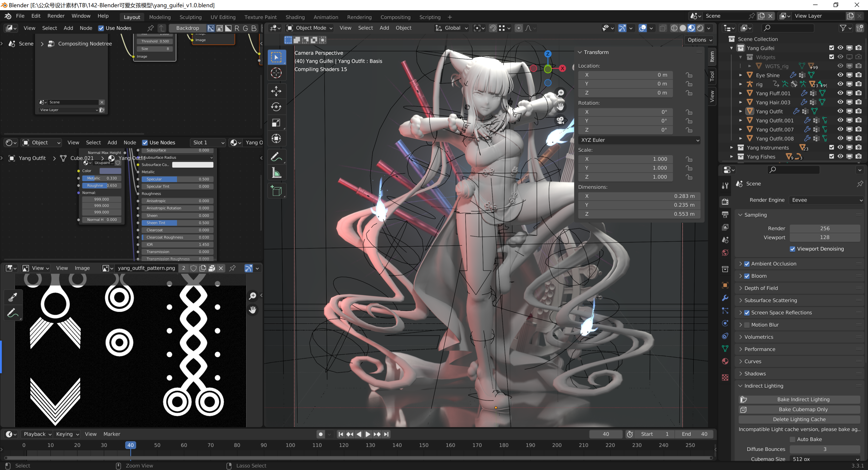
Task: Select the Annotate tool in 3D viewport
Action: [x=276, y=157]
